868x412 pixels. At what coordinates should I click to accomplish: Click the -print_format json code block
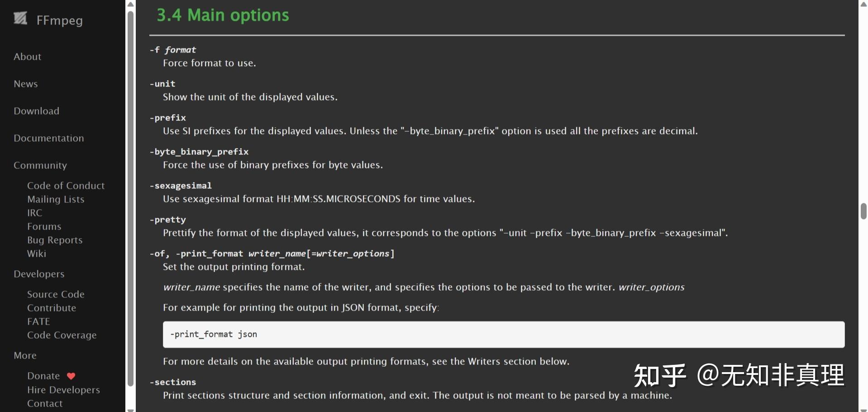tap(503, 335)
